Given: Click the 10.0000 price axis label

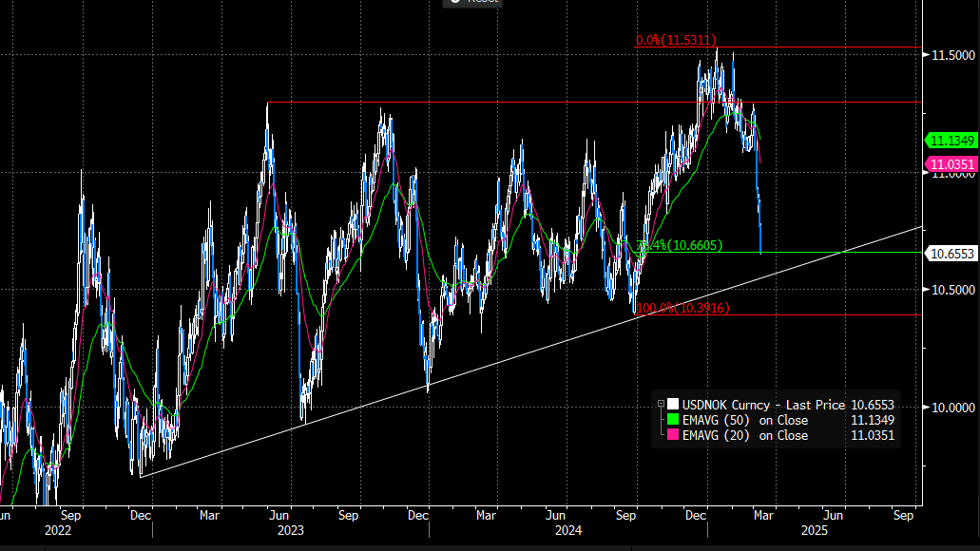Looking at the screenshot, I should pos(951,407).
